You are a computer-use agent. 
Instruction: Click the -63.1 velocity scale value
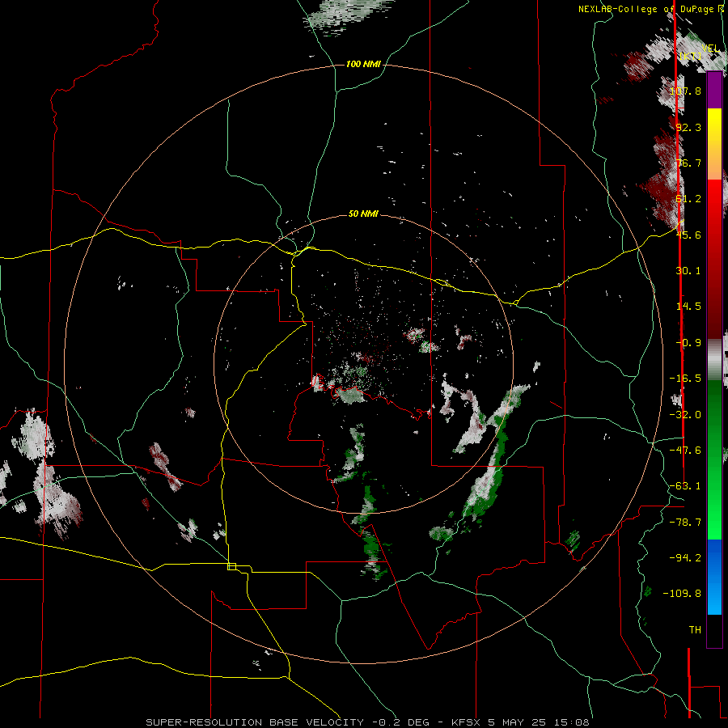[685, 486]
